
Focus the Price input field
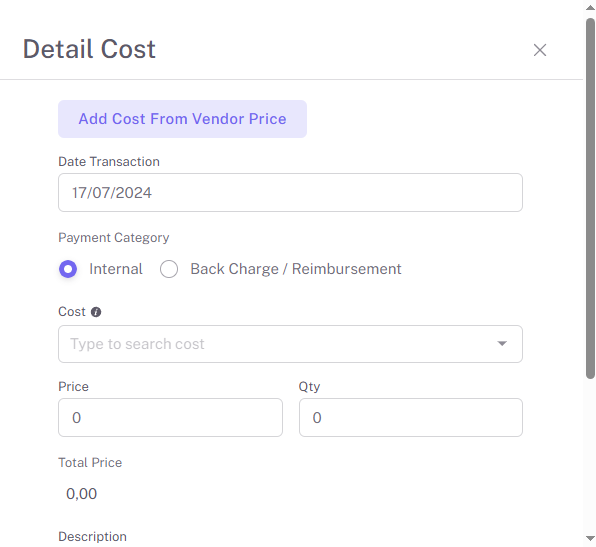point(170,417)
